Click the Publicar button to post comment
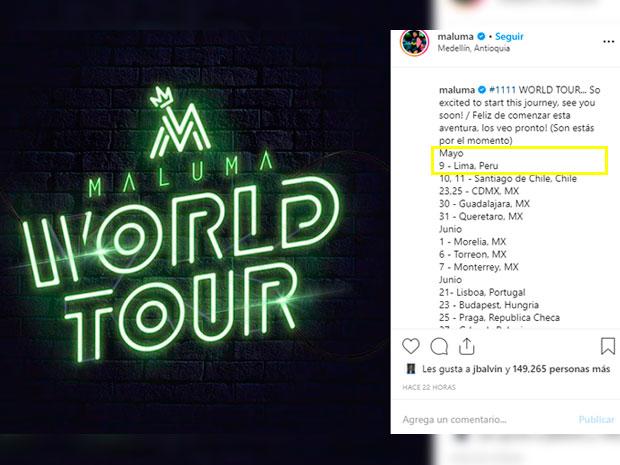Image resolution: width=620 pixels, height=465 pixels. pyautogui.click(x=596, y=420)
